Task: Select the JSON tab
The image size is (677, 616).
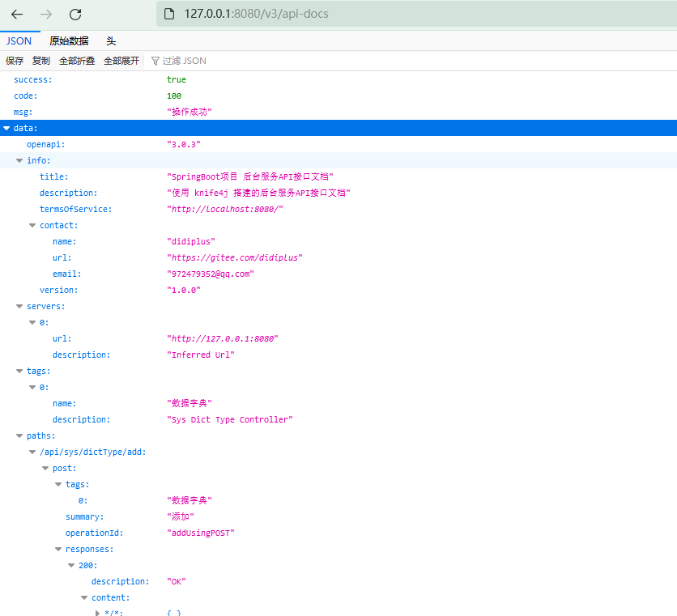Action: coord(19,40)
